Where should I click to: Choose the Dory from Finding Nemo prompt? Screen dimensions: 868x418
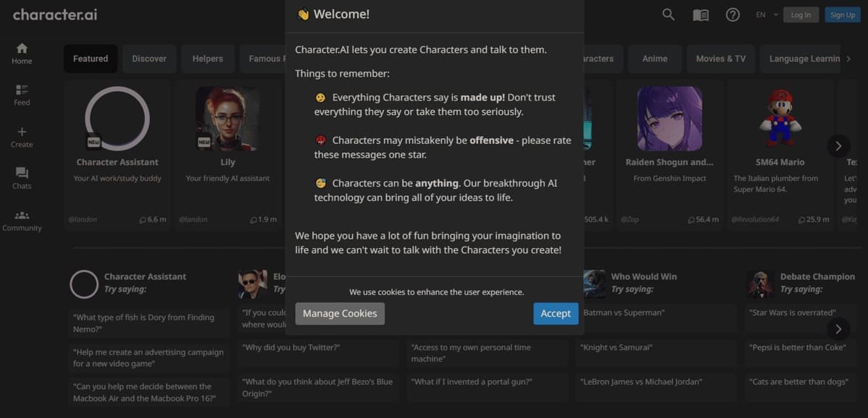(x=149, y=323)
